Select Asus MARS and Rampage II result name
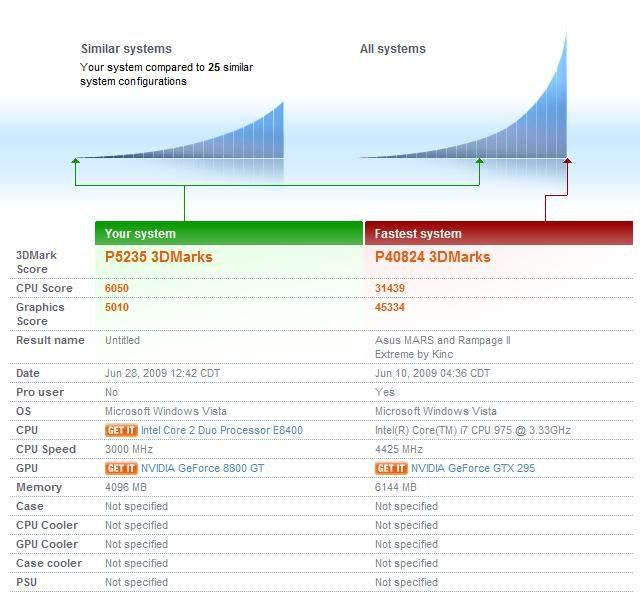Viewport: 640px width, 601px height. point(443,347)
